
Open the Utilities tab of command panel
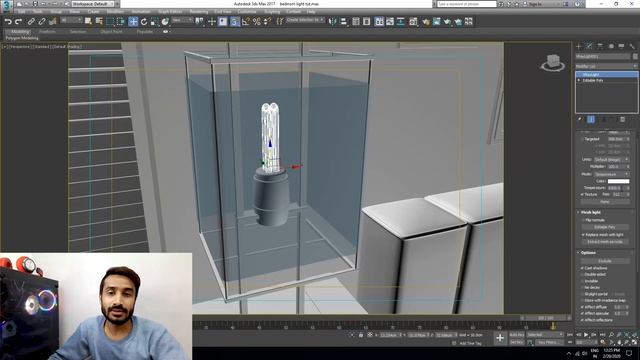[632, 46]
